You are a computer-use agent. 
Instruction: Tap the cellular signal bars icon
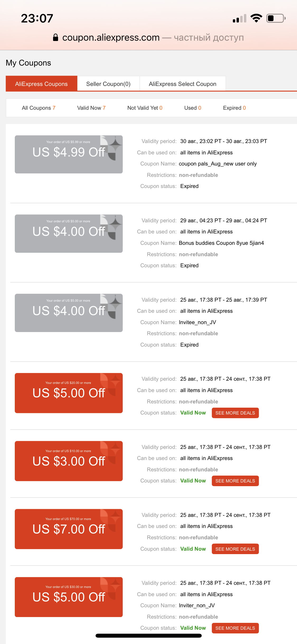(x=239, y=18)
